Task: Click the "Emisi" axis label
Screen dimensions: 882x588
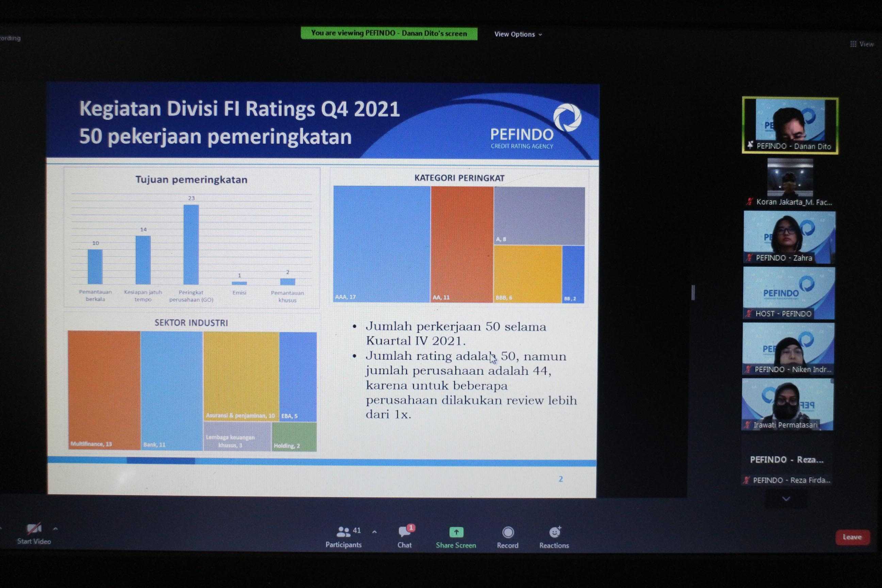Action: (x=239, y=293)
